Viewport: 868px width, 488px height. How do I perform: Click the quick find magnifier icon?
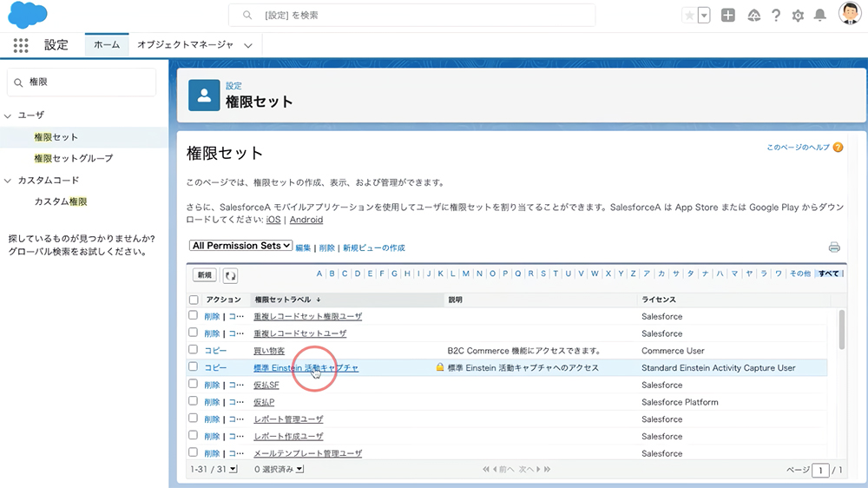pyautogui.click(x=18, y=82)
